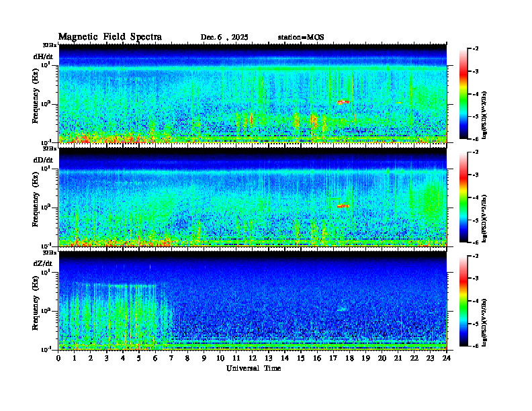Click the "Magnetic Field Spectra" title
Image resolution: width=532 pixels, height=411 pixels.
tap(110, 37)
